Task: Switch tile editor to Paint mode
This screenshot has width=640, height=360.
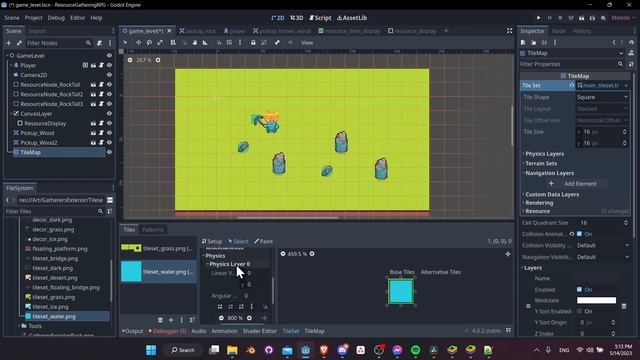Action: (264, 241)
